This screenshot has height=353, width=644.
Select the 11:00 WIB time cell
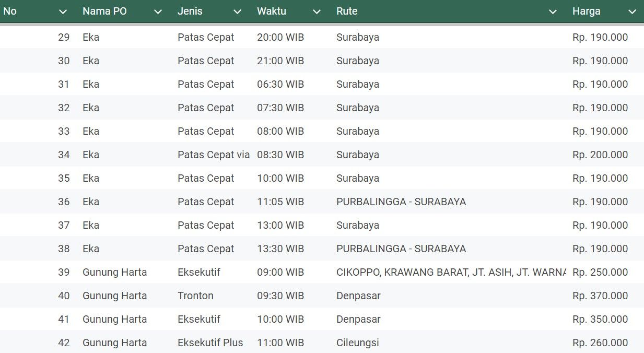coord(280,343)
